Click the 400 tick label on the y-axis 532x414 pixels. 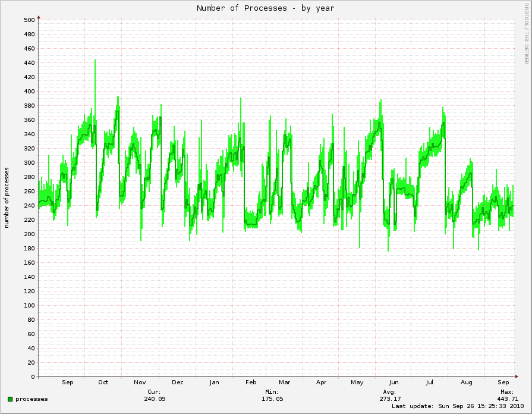point(29,92)
